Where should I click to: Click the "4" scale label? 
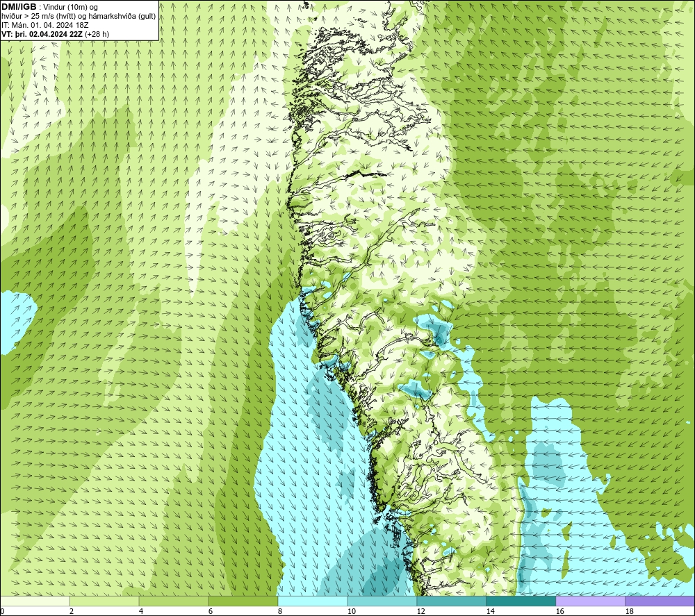pos(141,612)
